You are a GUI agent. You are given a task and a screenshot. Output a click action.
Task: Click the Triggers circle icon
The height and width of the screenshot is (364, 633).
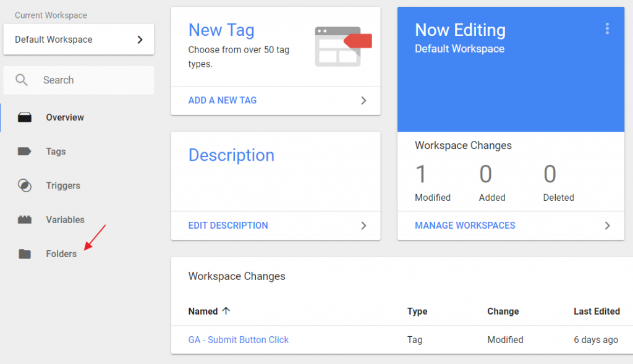pyautogui.click(x=25, y=185)
